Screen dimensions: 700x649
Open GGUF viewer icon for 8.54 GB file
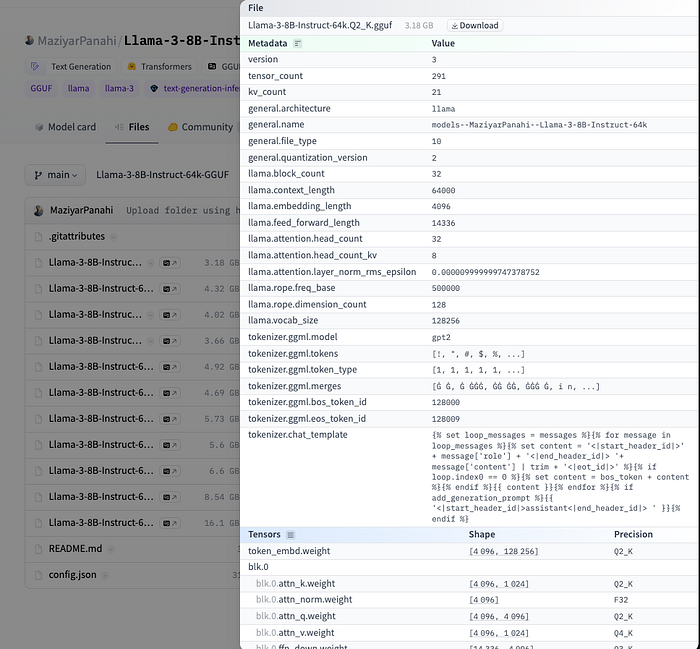170,497
